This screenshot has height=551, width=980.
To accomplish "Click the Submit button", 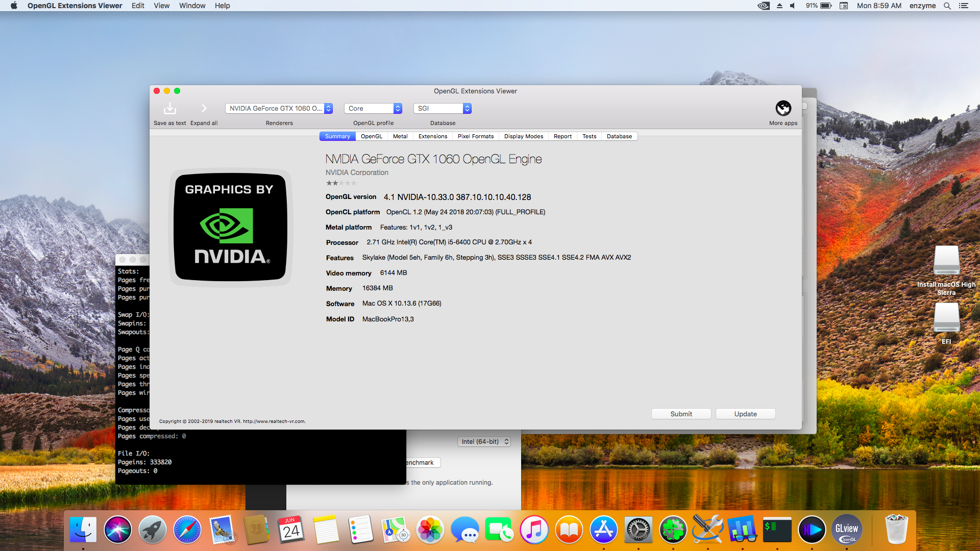I will click(681, 414).
